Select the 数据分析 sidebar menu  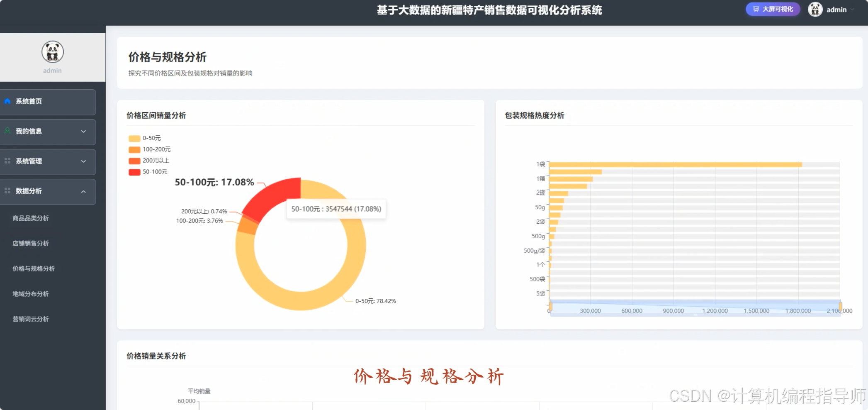coord(48,192)
